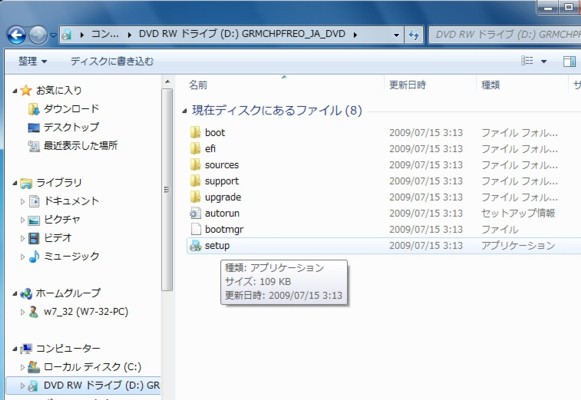The width and height of the screenshot is (581, 400).
Task: Click ローカル ディスク (C:) drive icon
Action: click(x=34, y=367)
